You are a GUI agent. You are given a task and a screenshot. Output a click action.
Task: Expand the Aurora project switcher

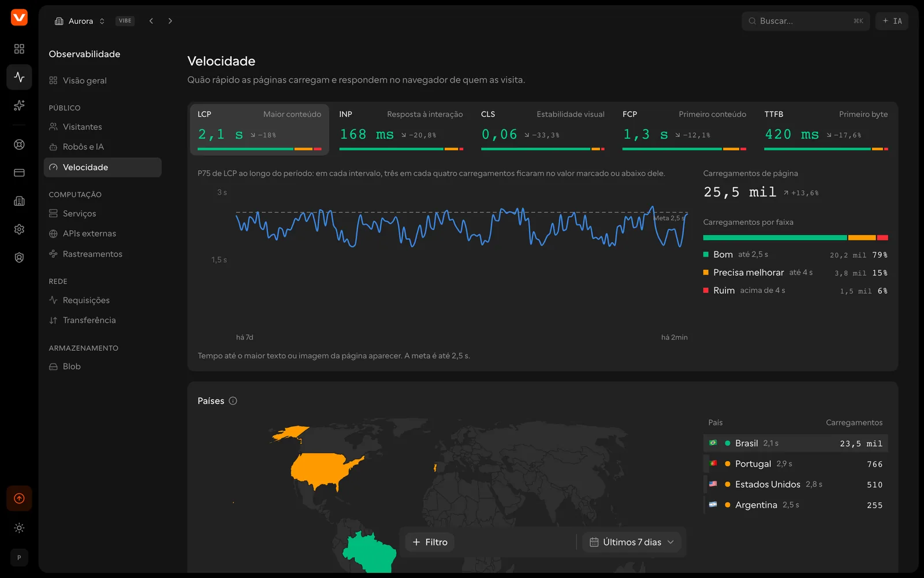coord(80,21)
